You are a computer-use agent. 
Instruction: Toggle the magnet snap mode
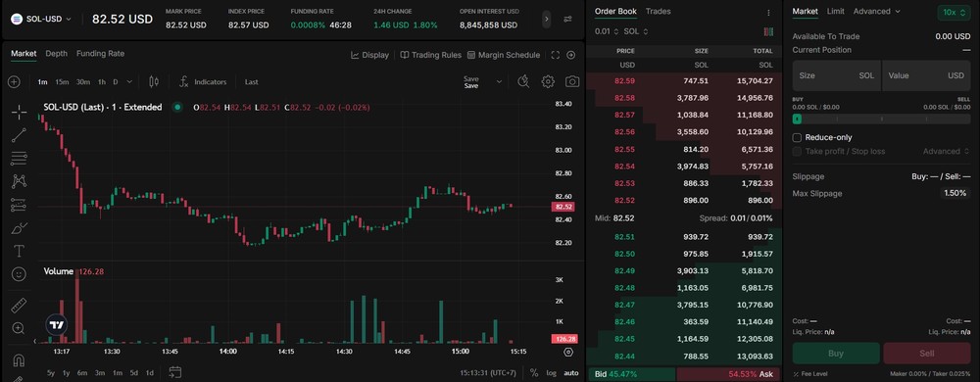pyautogui.click(x=19, y=360)
